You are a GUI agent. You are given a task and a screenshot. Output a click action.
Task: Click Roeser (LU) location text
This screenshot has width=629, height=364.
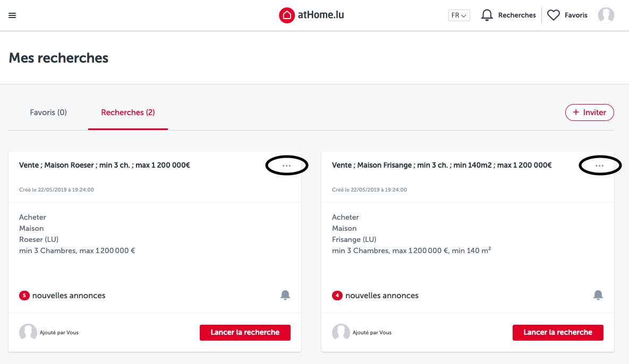[x=38, y=239]
